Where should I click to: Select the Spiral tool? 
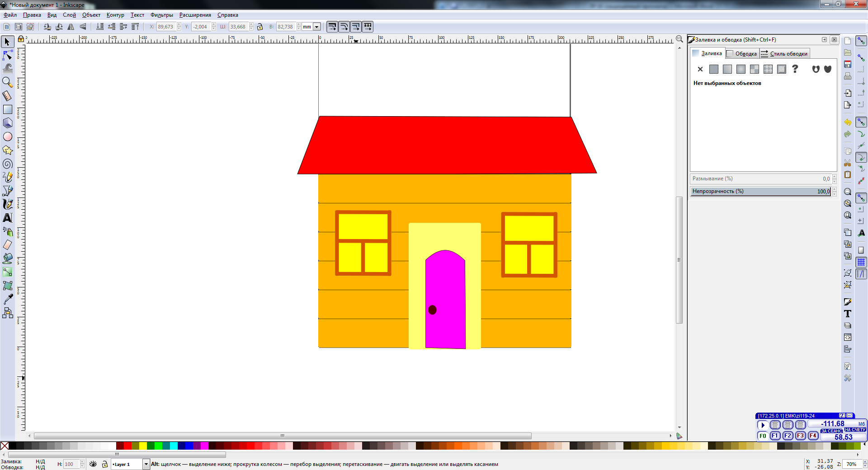pos(7,164)
